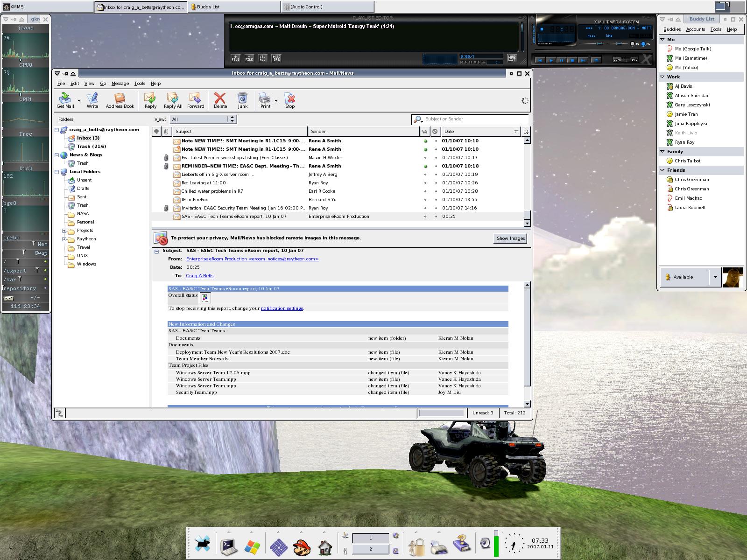Viewport: 747px width, 560px height.
Task: Open the File menu in Mail/News
Action: 61,84
